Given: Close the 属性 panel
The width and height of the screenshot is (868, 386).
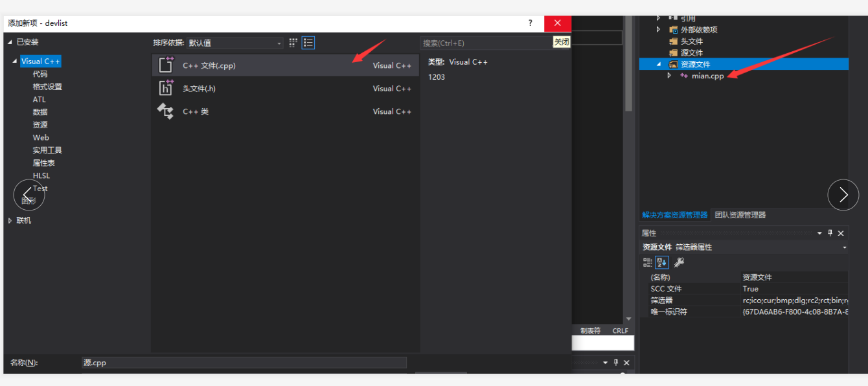Looking at the screenshot, I should click(x=841, y=233).
